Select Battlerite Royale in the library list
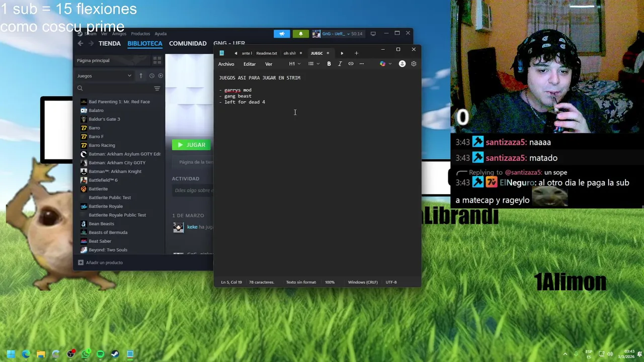 pyautogui.click(x=106, y=206)
